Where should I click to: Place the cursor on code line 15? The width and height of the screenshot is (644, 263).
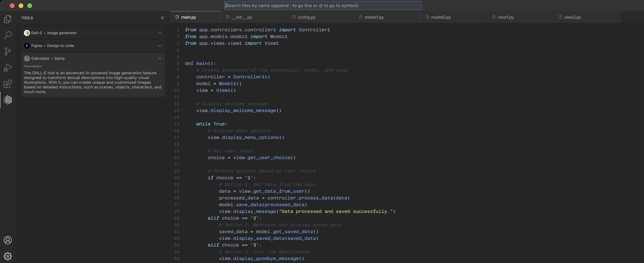click(212, 124)
